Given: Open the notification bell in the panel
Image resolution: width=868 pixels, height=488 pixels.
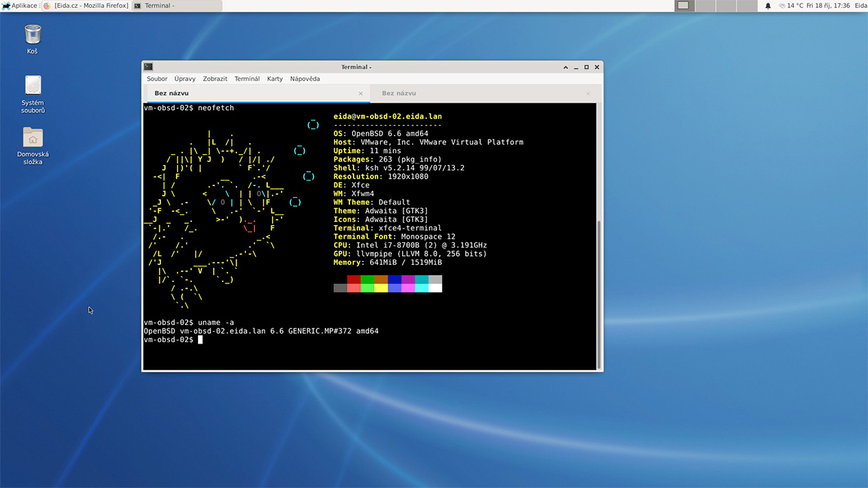Looking at the screenshot, I should click(x=768, y=5).
